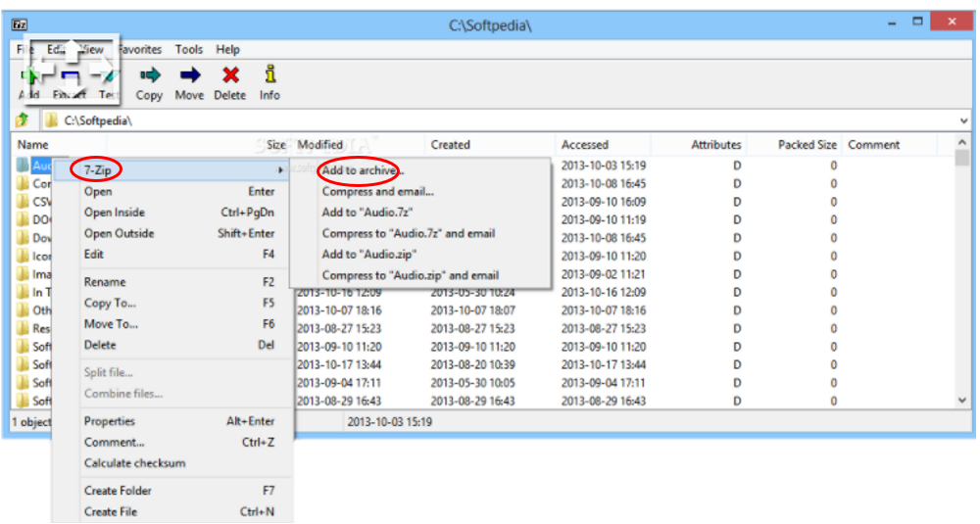The height and width of the screenshot is (524, 980).
Task: Select Properties in the context menu
Action: pos(109,421)
